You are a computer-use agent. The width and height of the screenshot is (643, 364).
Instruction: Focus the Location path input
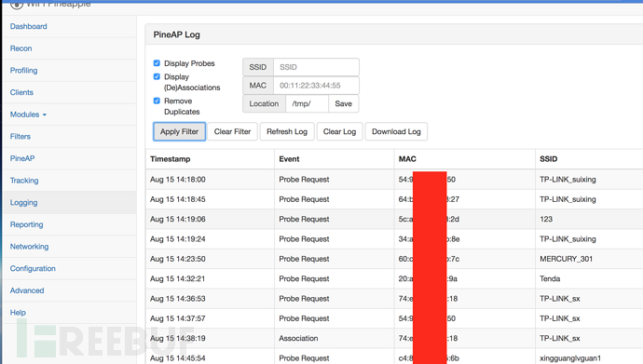click(x=307, y=103)
